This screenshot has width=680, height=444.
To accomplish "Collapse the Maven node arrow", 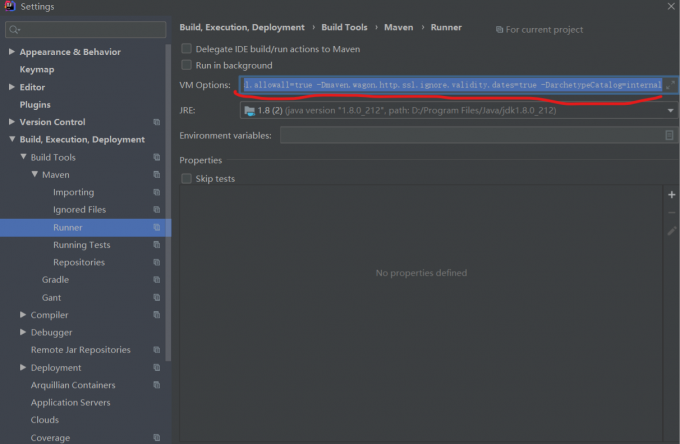I will point(35,174).
